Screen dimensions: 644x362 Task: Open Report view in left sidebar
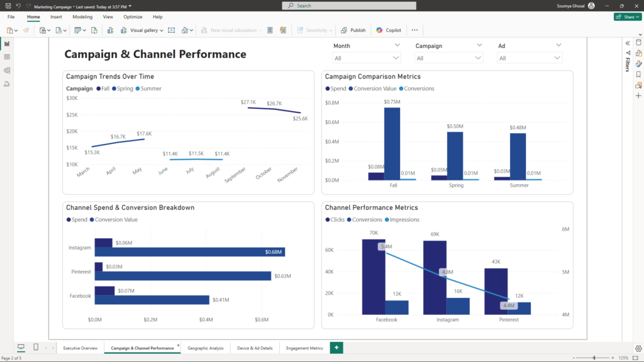[7, 43]
